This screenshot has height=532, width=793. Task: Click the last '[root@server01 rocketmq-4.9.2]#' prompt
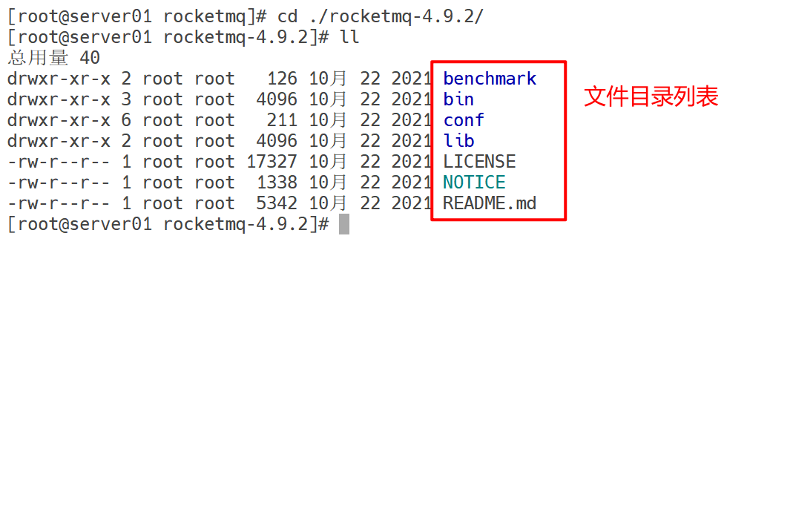(x=168, y=224)
